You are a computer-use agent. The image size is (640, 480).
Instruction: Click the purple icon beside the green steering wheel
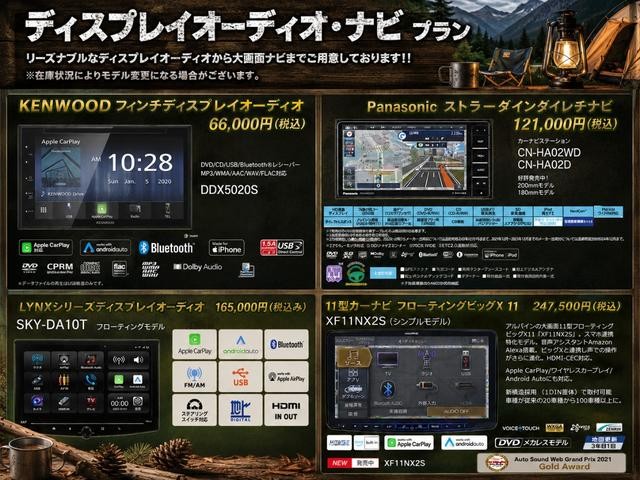point(334,273)
